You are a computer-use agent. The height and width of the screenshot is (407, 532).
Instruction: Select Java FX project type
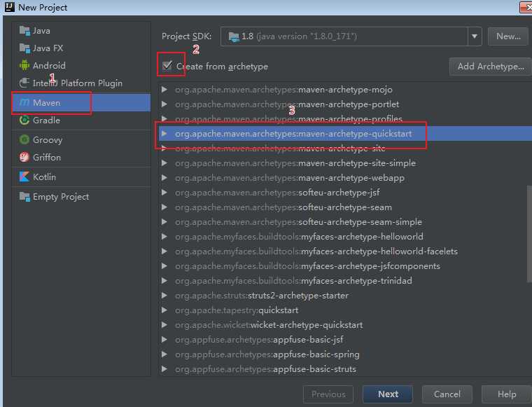point(81,48)
